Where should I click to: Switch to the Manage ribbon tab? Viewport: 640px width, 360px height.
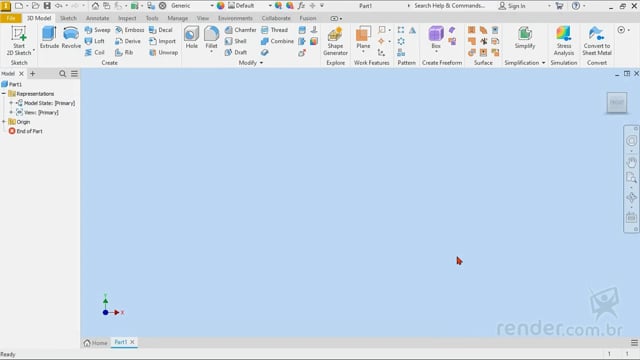[178, 18]
